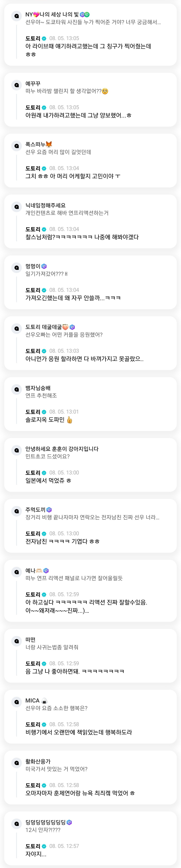The image size is (181, 868).
Task: Click the purple badge next to 주먹도끼
Action: [49, 510]
